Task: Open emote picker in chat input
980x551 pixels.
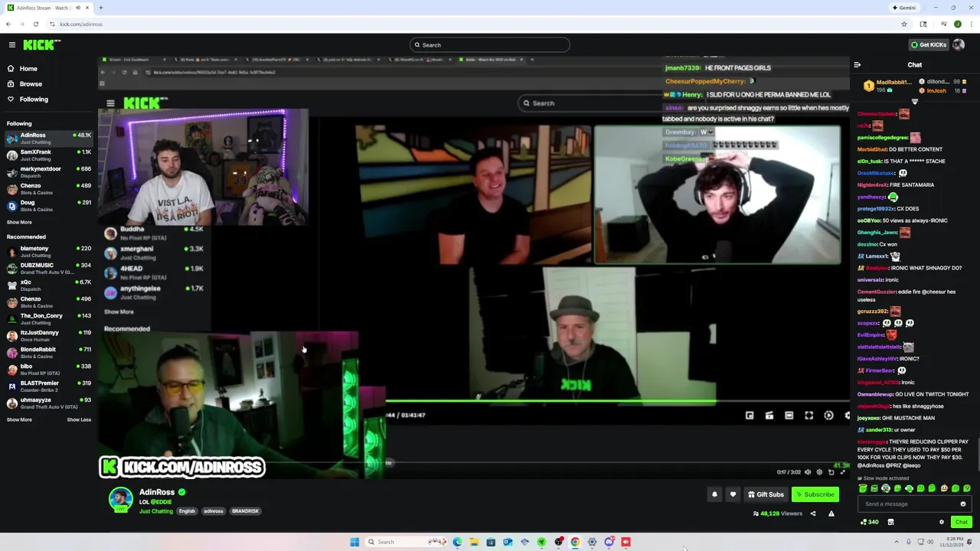Action: tap(963, 504)
